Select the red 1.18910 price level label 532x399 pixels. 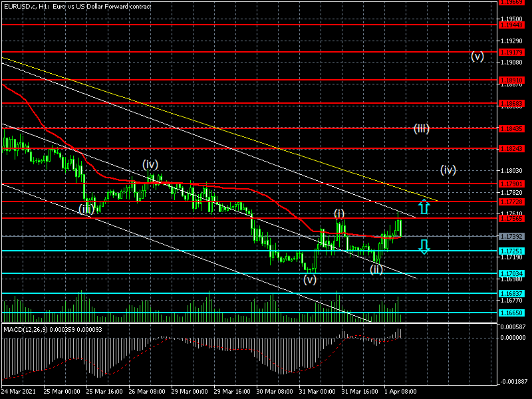(x=511, y=80)
